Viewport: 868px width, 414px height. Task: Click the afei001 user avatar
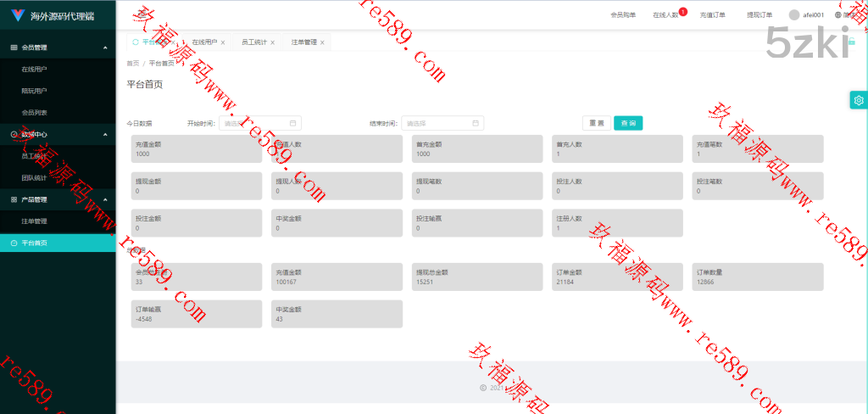(x=794, y=14)
